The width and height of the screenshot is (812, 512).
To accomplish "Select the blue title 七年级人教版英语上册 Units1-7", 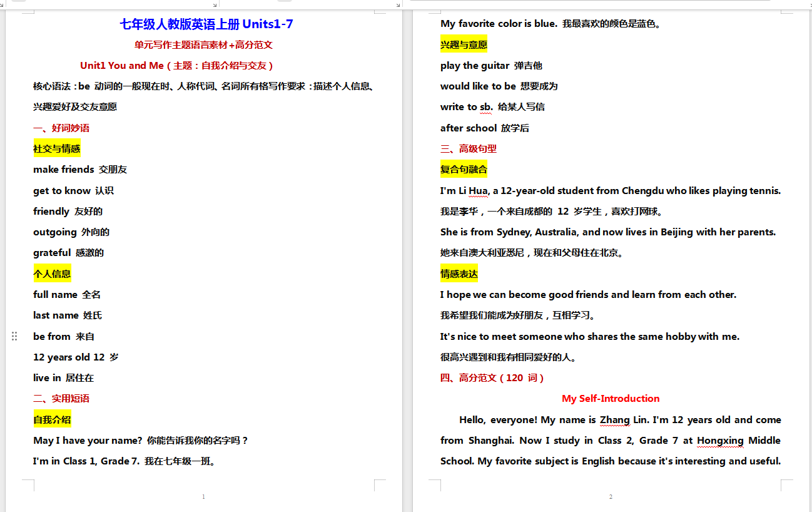I will pyautogui.click(x=207, y=24).
